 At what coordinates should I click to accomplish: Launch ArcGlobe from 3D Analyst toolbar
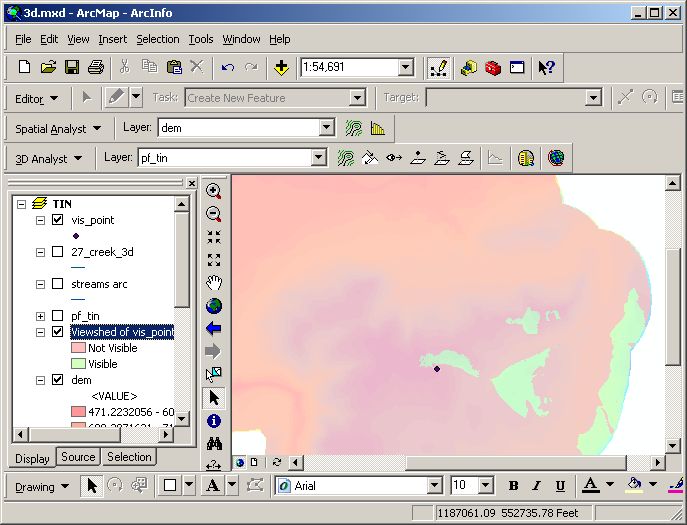pyautogui.click(x=556, y=158)
